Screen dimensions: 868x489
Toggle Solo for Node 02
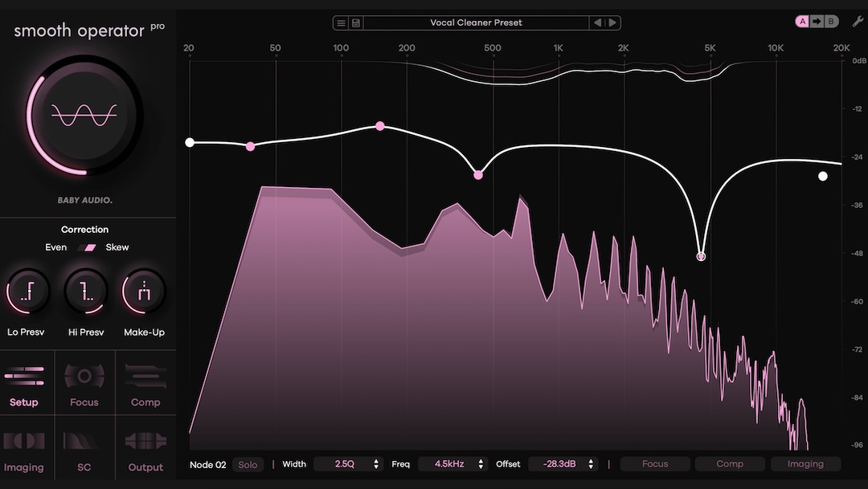coord(248,465)
